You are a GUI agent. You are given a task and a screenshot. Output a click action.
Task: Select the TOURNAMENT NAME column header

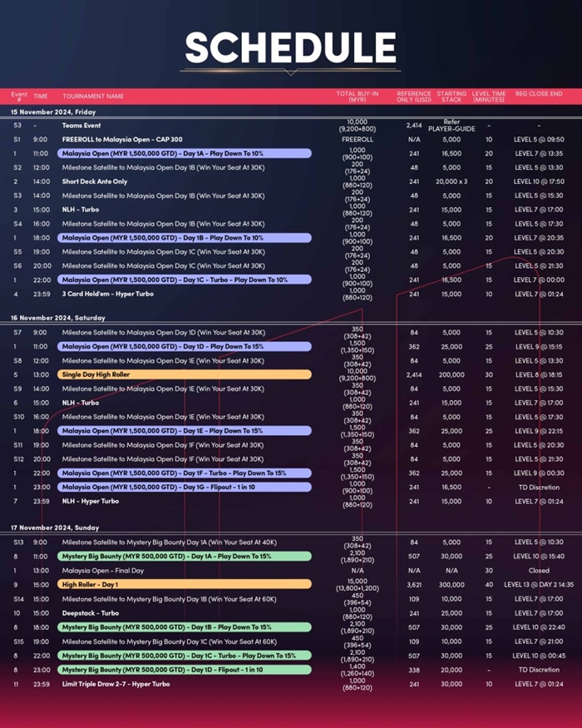(x=93, y=97)
